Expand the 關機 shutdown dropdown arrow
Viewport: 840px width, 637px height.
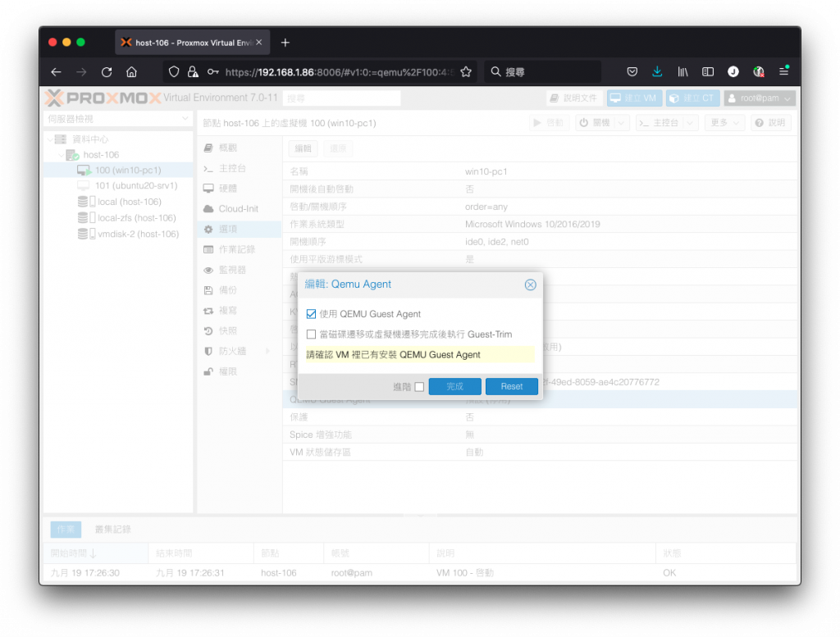[x=622, y=123]
